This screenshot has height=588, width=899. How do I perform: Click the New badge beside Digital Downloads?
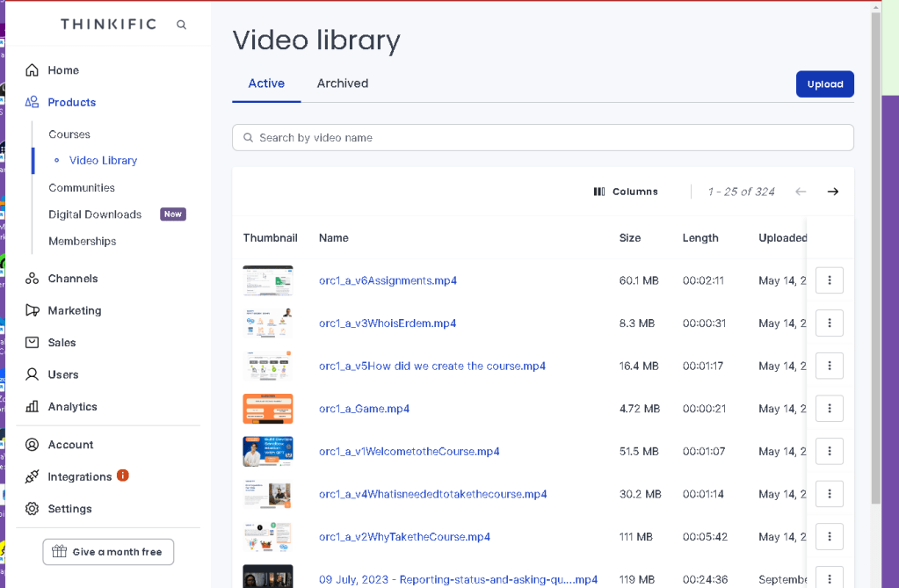point(172,214)
